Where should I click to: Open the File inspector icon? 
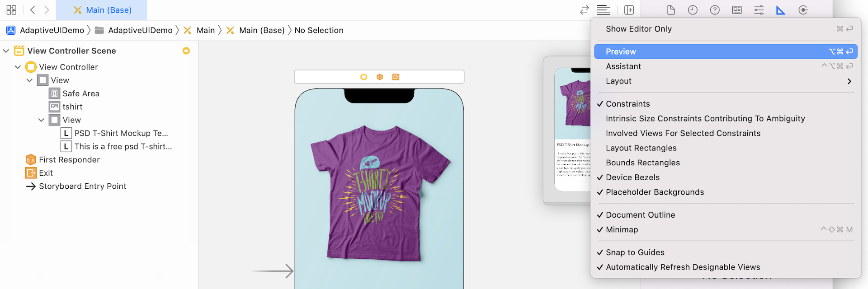tap(671, 10)
